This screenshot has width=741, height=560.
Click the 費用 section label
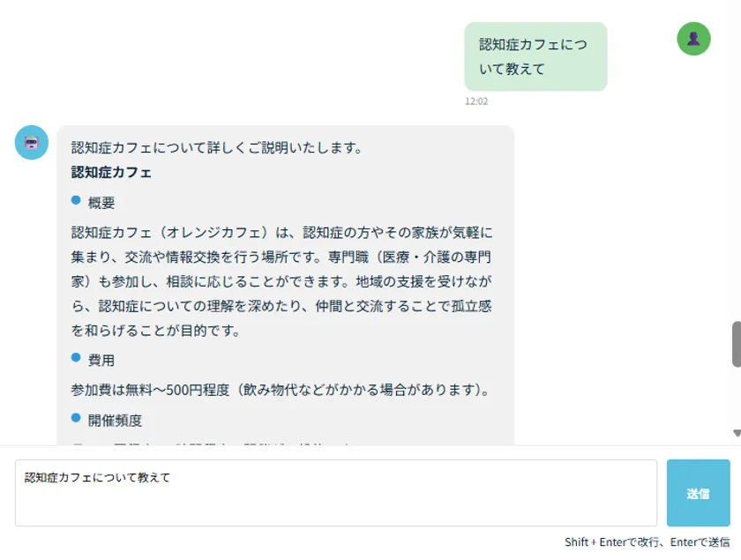tap(100, 359)
